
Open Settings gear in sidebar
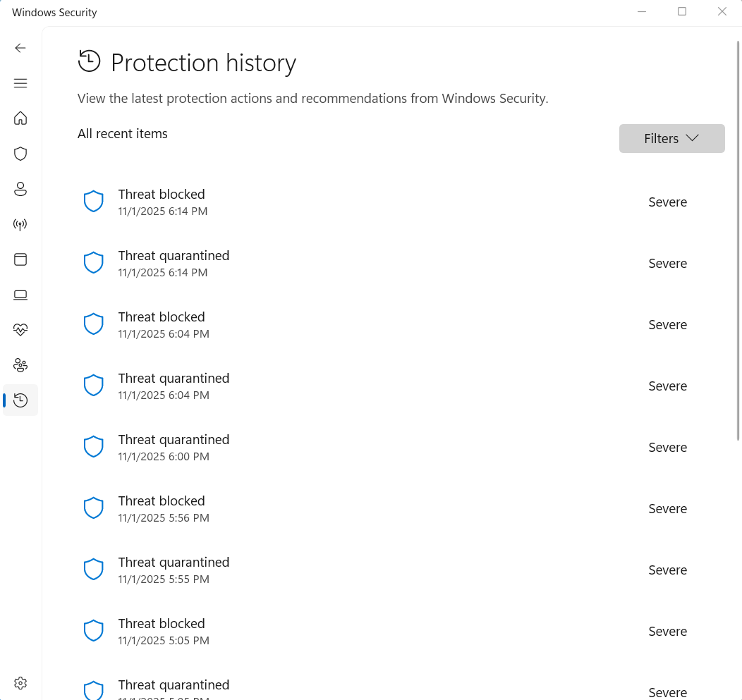pos(20,683)
